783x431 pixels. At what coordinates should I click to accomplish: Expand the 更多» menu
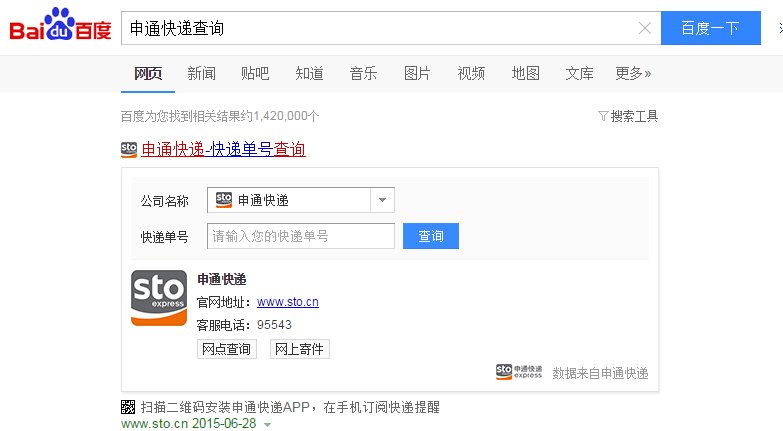pyautogui.click(x=633, y=73)
